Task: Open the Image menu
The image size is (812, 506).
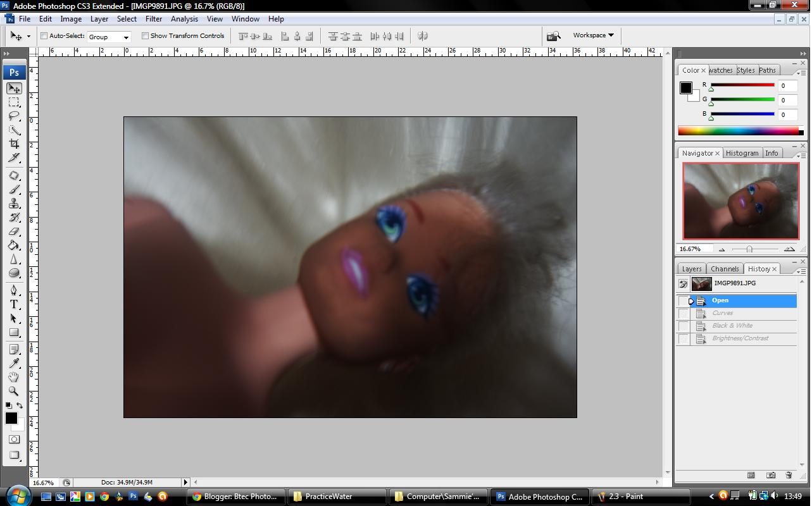Action: point(71,19)
